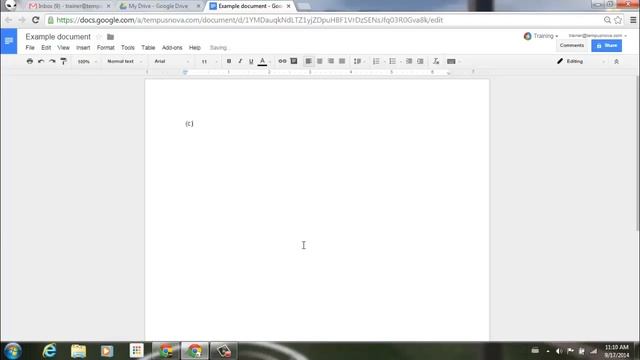Open the Tools menu

pos(128,48)
